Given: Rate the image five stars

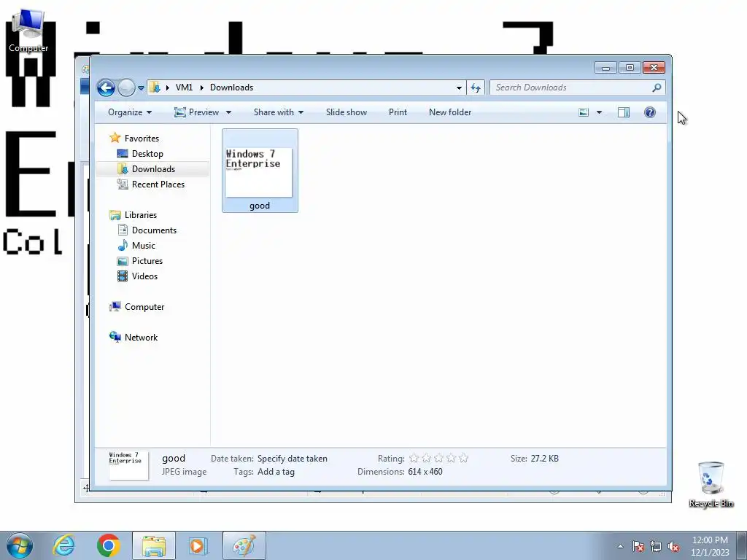Looking at the screenshot, I should coord(463,459).
